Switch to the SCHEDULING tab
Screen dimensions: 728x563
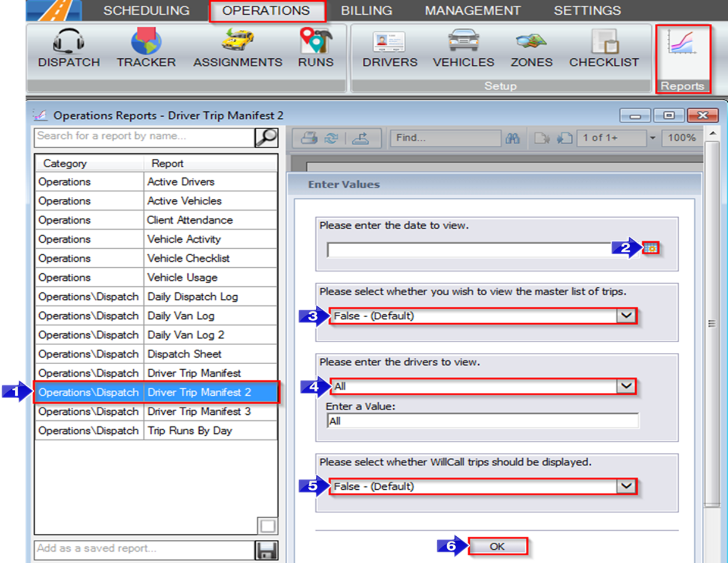[x=146, y=11]
